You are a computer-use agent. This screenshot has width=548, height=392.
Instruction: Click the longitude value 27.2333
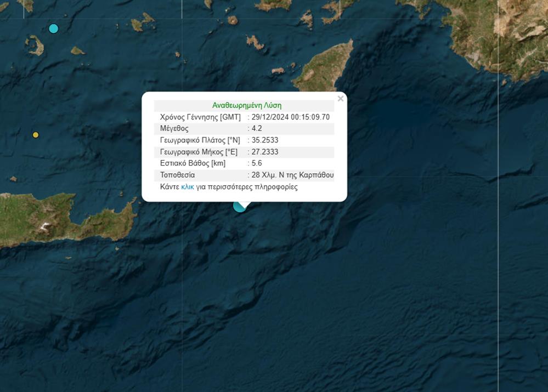(x=265, y=152)
